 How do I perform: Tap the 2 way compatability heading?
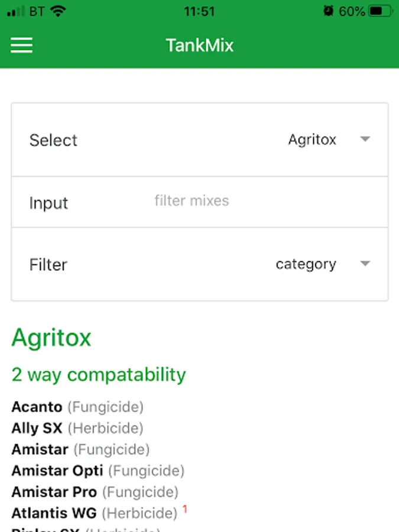coord(99,374)
